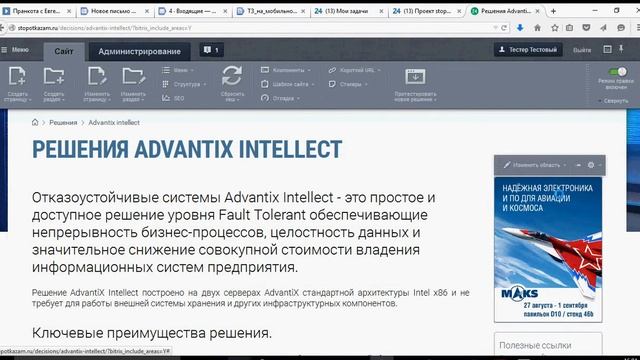Open the Отладка dropdown

point(280,98)
